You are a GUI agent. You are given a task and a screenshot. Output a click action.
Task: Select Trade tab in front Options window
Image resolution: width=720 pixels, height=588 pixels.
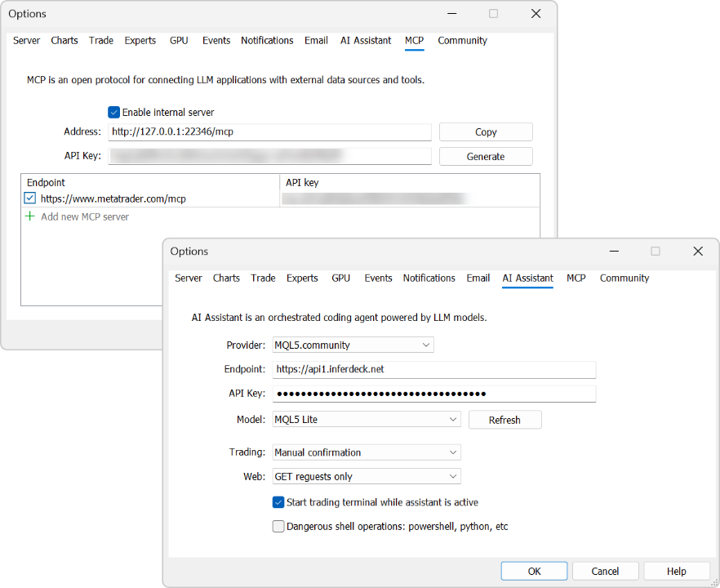click(263, 278)
